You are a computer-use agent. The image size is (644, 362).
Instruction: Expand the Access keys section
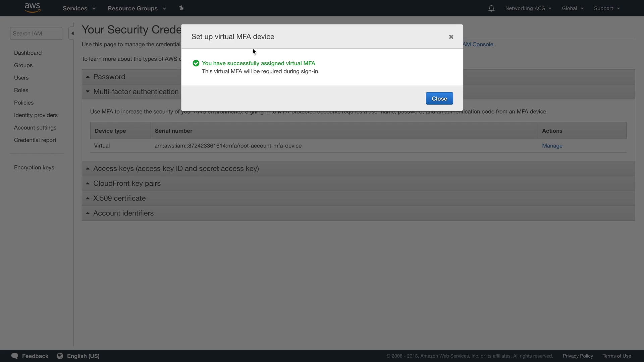(x=176, y=169)
